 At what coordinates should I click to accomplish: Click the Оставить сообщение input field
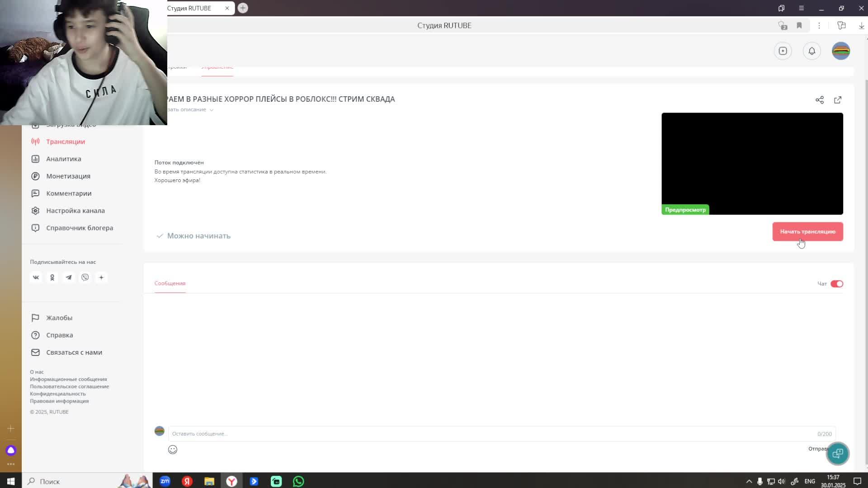[x=502, y=434]
